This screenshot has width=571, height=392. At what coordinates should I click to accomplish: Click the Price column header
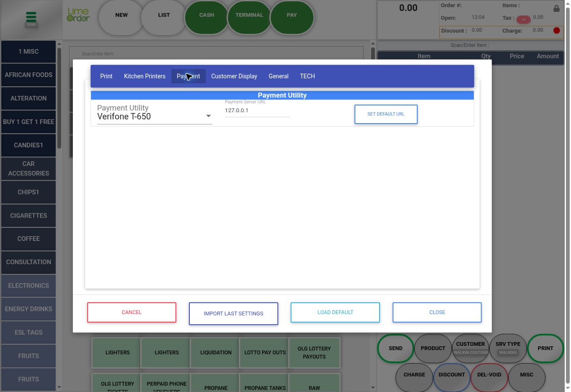tap(517, 56)
